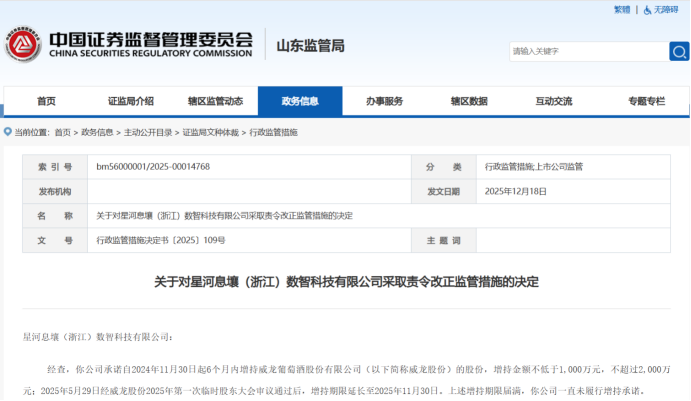
Task: Open the 专题专栏 navigation tab
Action: [x=646, y=101]
